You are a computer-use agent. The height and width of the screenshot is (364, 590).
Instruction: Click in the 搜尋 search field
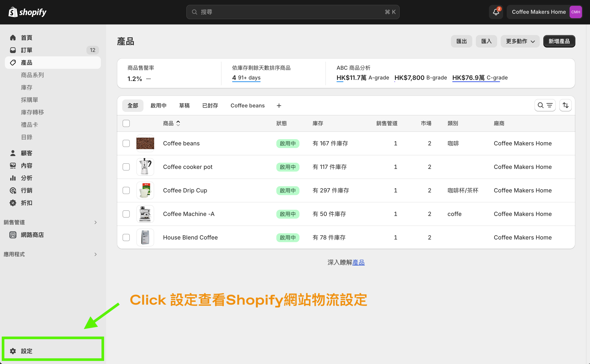click(293, 12)
